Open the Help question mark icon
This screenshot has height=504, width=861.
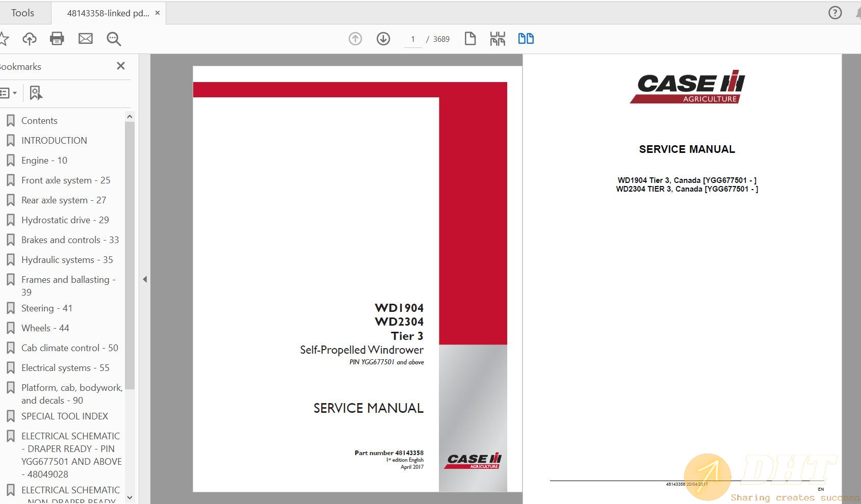(x=835, y=13)
